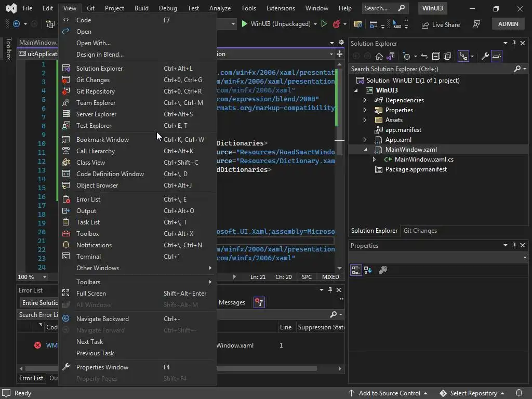This screenshot has width=532, height=399.
Task: Collapse the MainWindow.xaml node
Action: [x=365, y=150]
